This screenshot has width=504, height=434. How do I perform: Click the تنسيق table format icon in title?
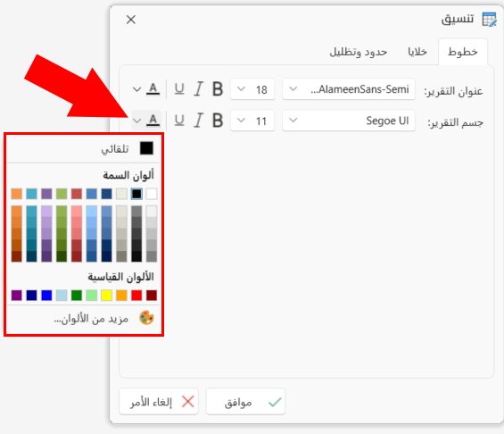coord(490,20)
